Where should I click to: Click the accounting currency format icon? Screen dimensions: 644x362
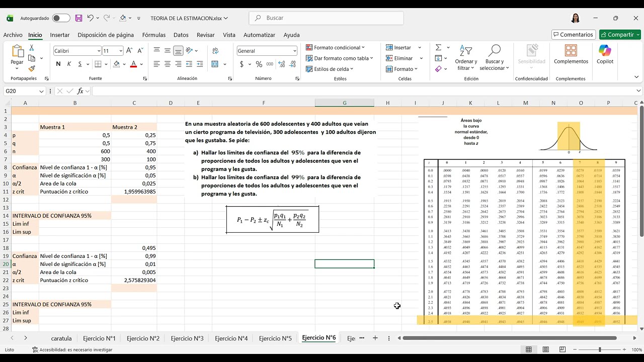point(242,64)
